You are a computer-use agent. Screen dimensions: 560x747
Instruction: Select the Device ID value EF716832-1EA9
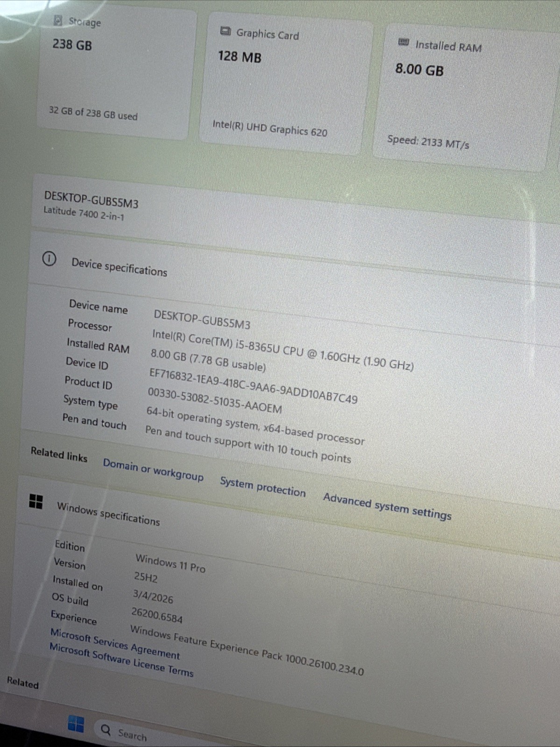coord(253,386)
